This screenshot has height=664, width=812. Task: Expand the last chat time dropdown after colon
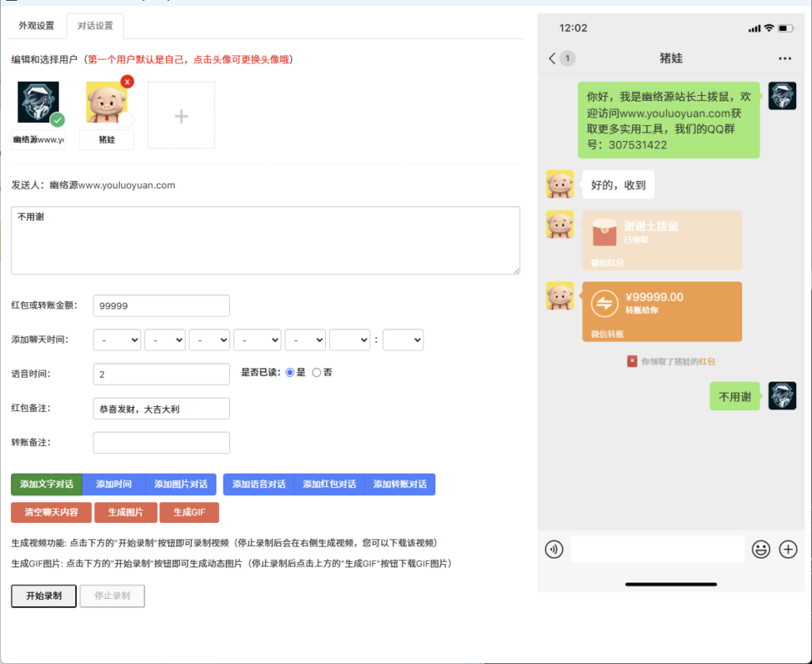pos(403,340)
